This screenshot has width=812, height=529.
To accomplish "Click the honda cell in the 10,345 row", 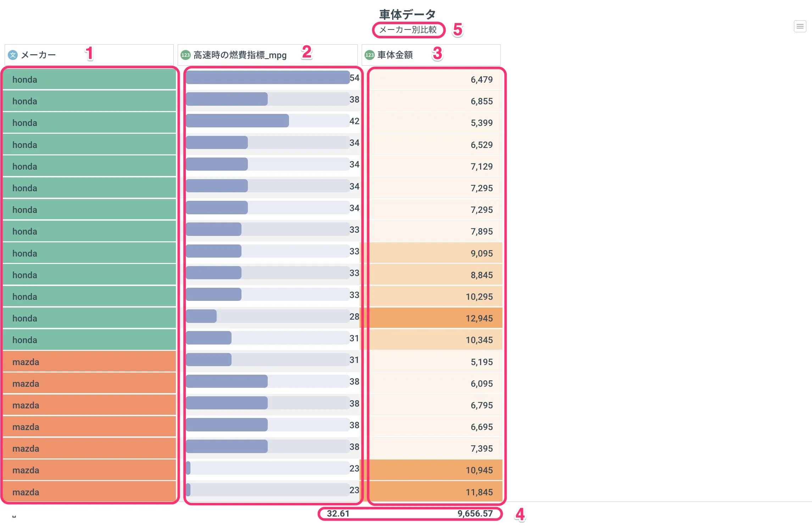I will click(x=89, y=340).
